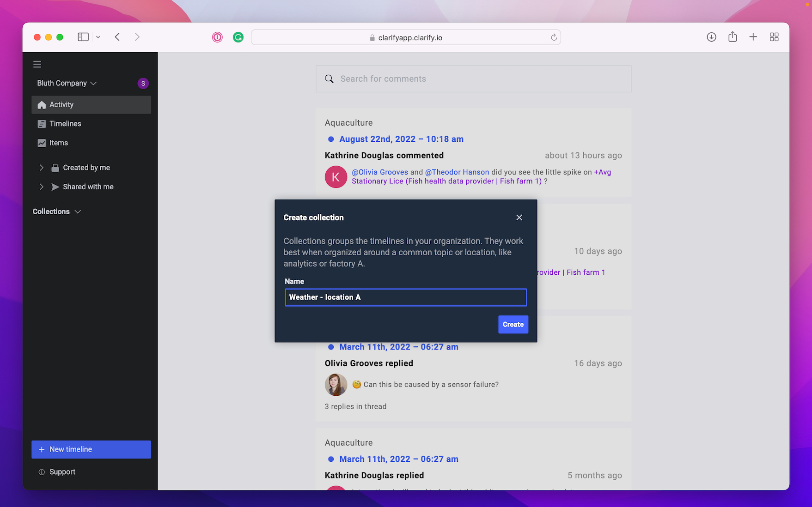Go to Timelines in the sidebar
This screenshot has width=812, height=507.
coord(65,124)
